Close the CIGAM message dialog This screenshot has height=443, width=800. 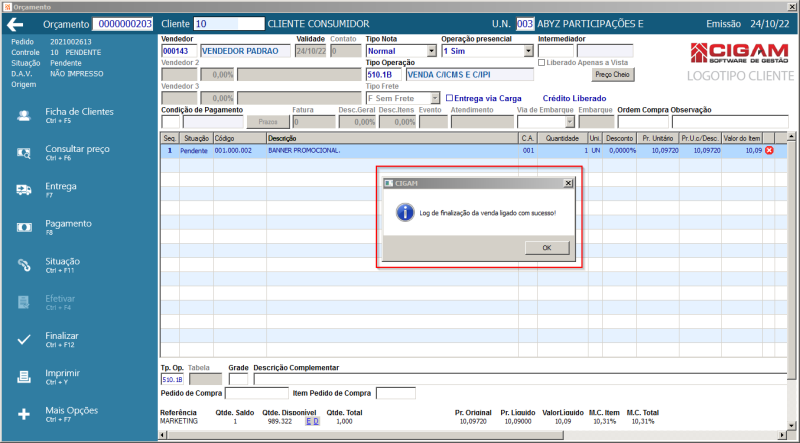tap(568, 183)
